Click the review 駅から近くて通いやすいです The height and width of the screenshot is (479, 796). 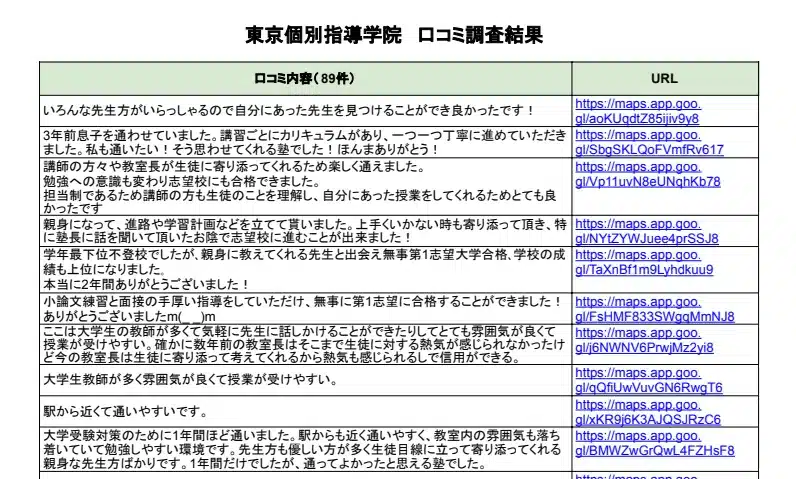coord(125,412)
